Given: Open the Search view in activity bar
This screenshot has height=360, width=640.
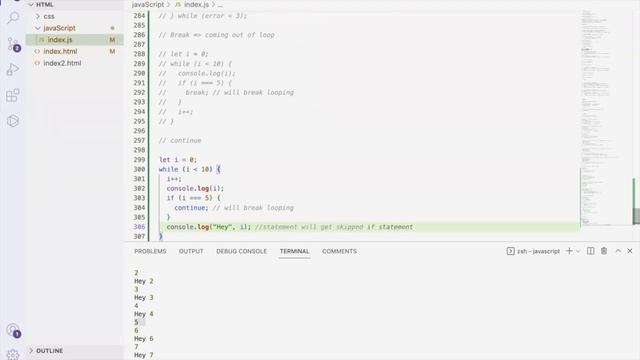Looking at the screenshot, I should coord(13,18).
